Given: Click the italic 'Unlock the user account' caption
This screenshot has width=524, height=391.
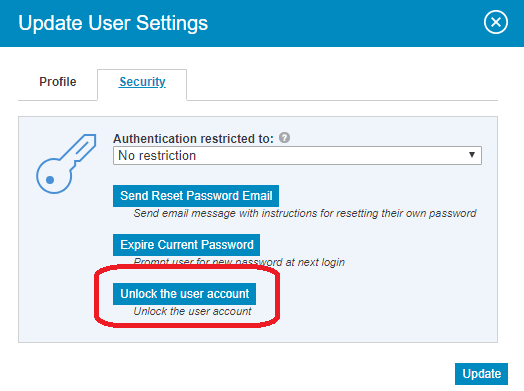Looking at the screenshot, I should click(x=192, y=311).
